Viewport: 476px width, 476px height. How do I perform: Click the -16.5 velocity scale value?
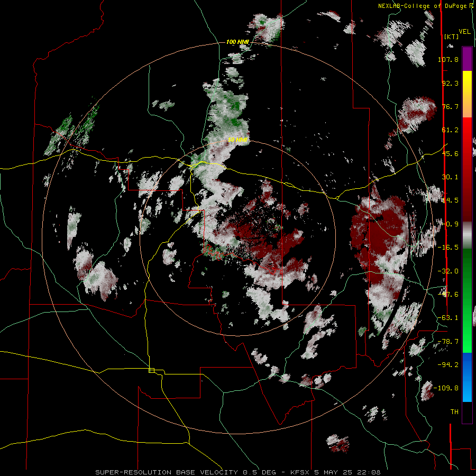pyautogui.click(x=448, y=248)
